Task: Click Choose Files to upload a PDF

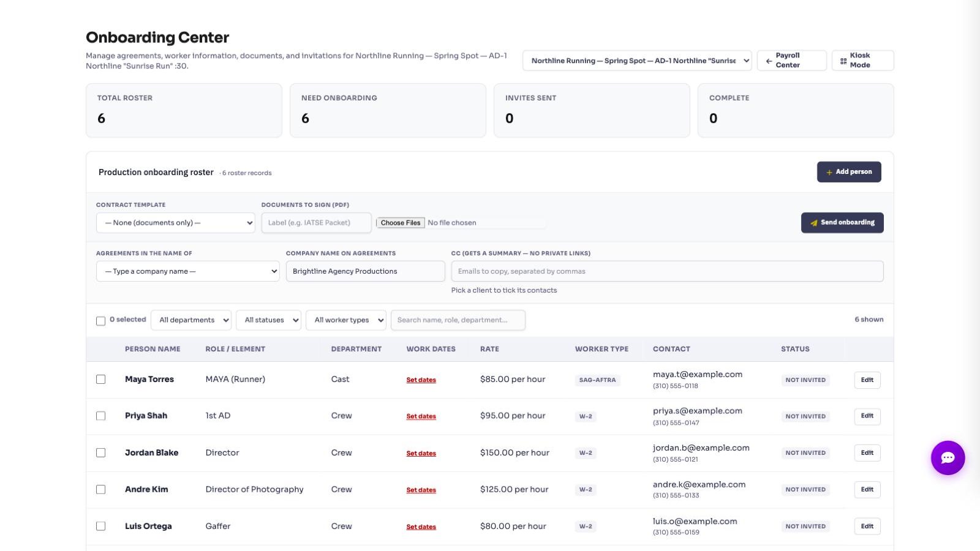Action: point(401,223)
